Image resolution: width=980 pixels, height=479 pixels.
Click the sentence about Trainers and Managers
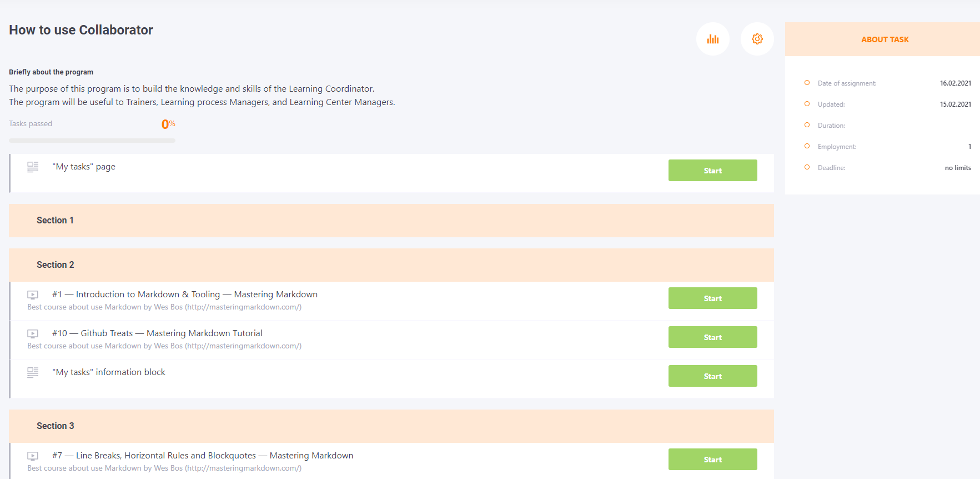[x=202, y=102]
